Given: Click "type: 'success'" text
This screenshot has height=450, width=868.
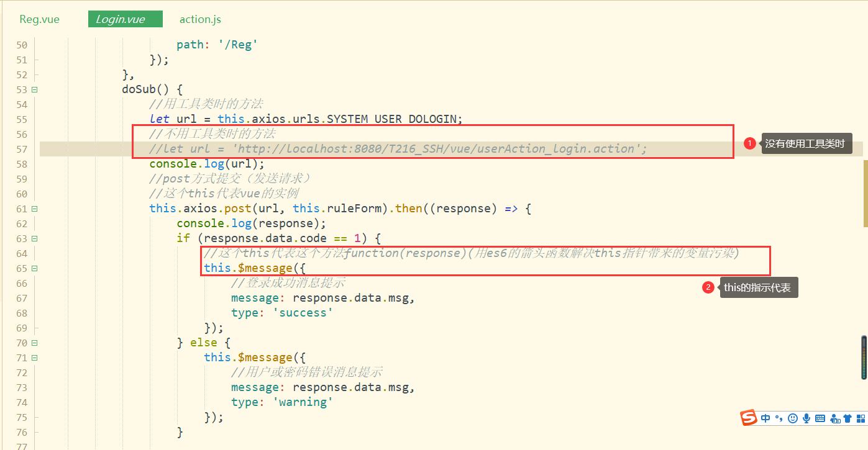Looking at the screenshot, I should (x=281, y=313).
